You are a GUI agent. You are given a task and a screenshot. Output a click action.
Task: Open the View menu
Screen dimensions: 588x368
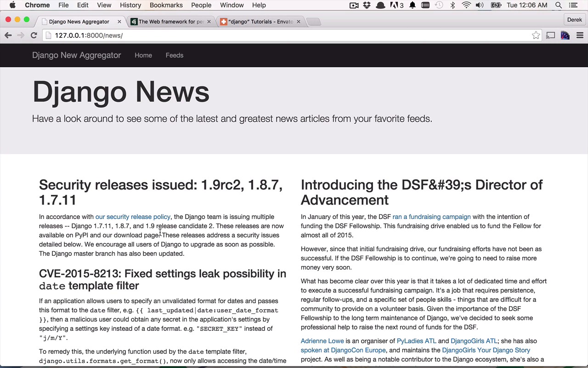pos(104,5)
